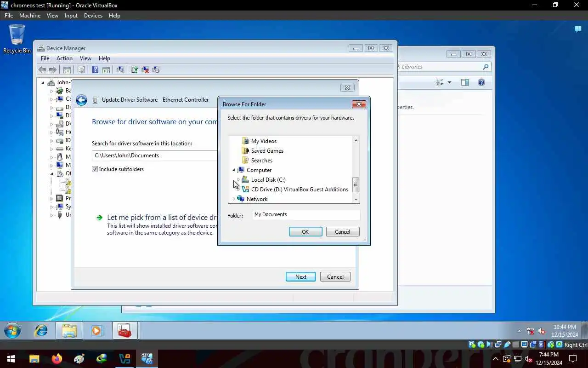Screen dimensions: 588x368
Task: Click the driver location path field
Action: [155, 155]
